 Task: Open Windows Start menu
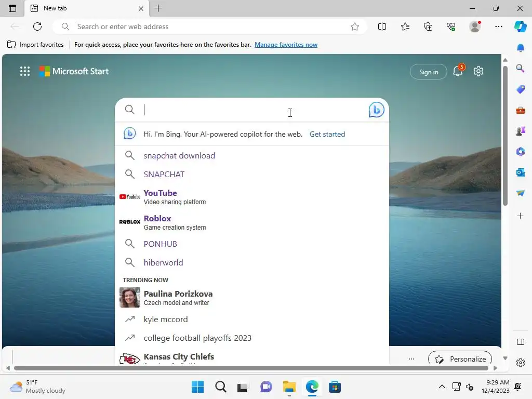[x=197, y=387]
